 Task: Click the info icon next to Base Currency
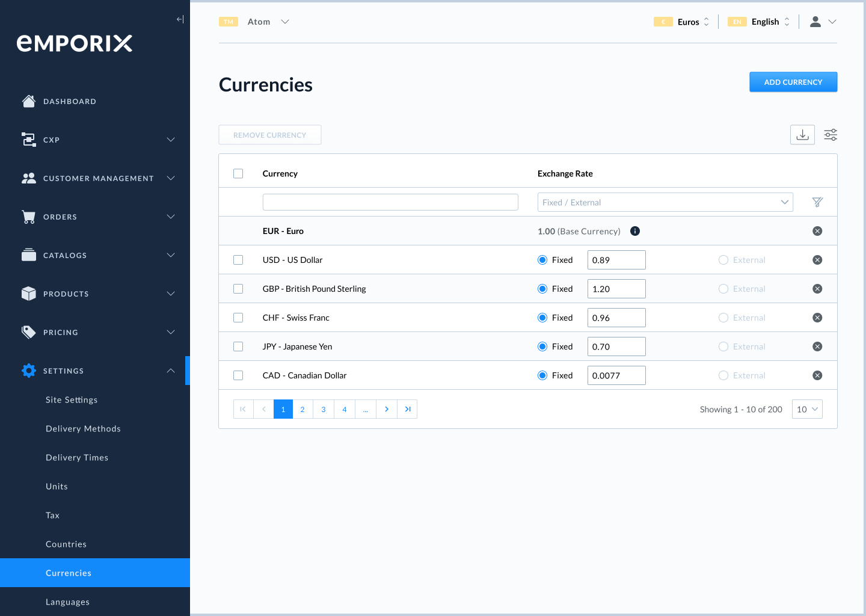635,231
